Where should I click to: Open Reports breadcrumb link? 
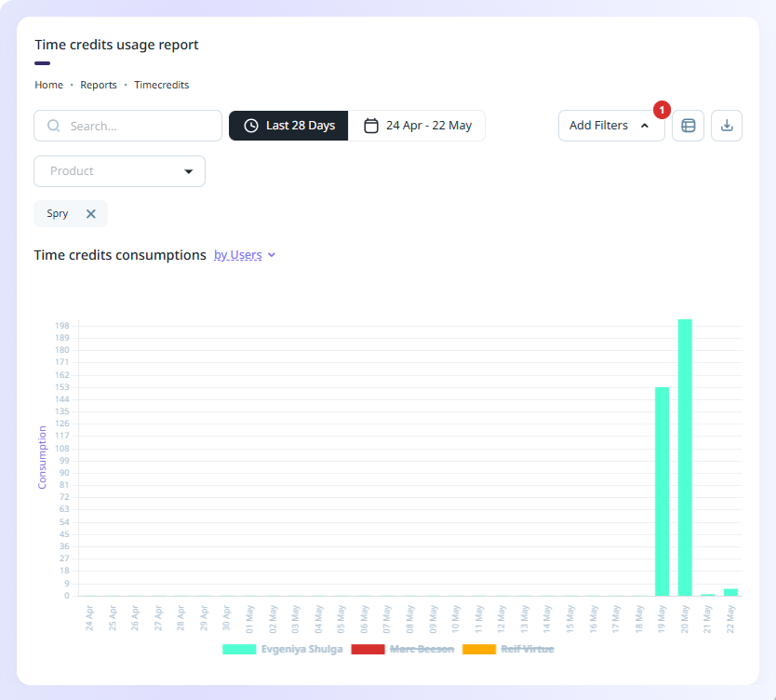[99, 85]
